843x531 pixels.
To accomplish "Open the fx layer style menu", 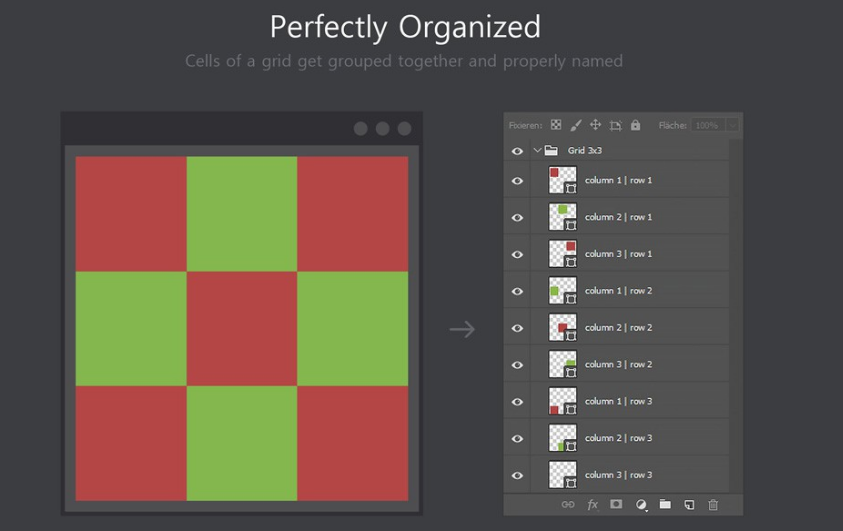I will click(592, 505).
